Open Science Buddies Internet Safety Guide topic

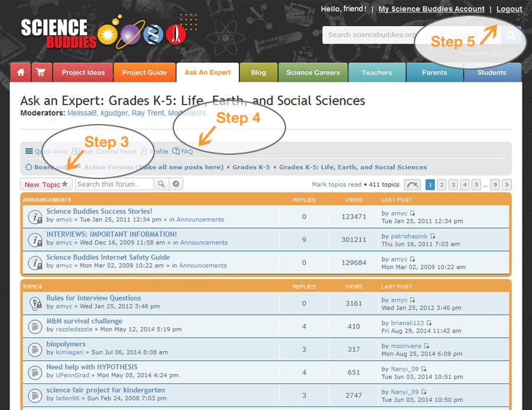click(108, 258)
